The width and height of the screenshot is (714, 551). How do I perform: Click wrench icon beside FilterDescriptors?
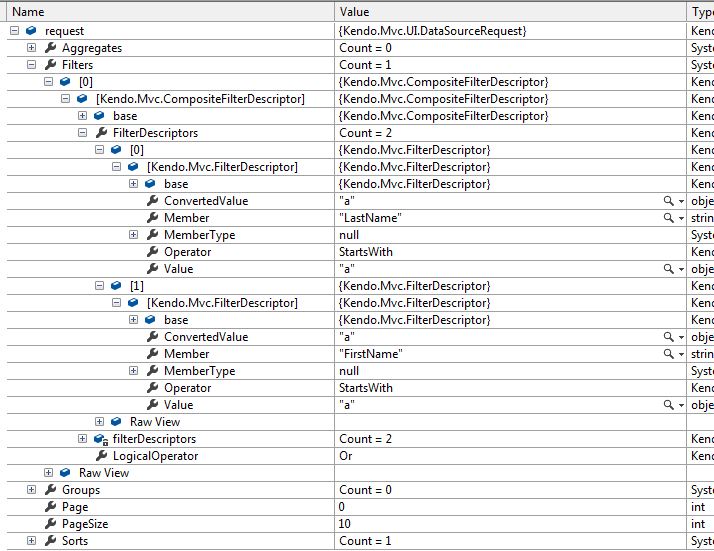(102, 133)
